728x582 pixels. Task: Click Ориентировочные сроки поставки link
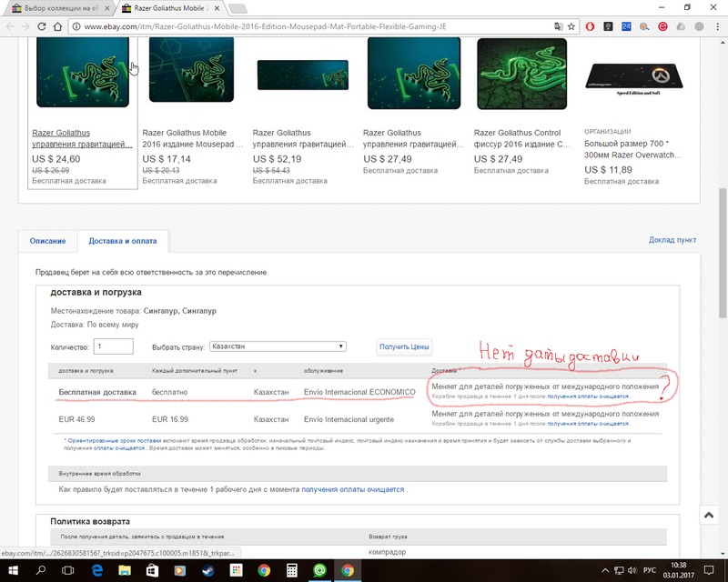point(115,440)
